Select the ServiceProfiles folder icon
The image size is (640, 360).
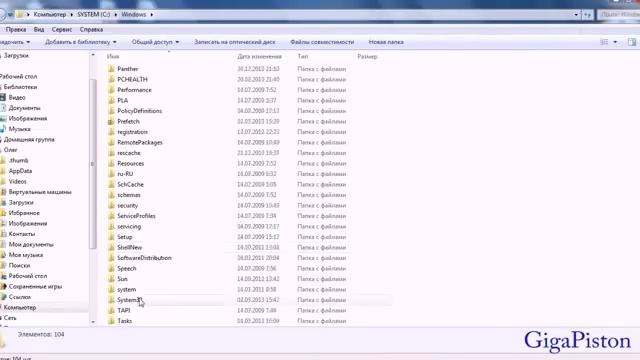tap(111, 216)
